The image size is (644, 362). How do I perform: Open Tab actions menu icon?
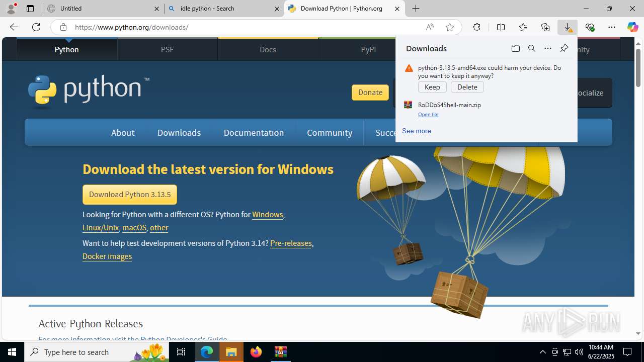coord(30,9)
